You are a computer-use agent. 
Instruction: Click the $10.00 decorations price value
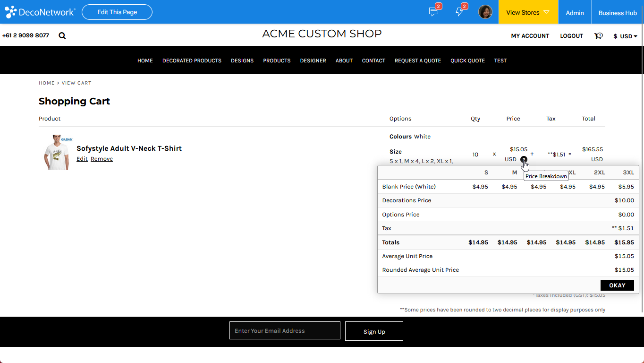[624, 200]
